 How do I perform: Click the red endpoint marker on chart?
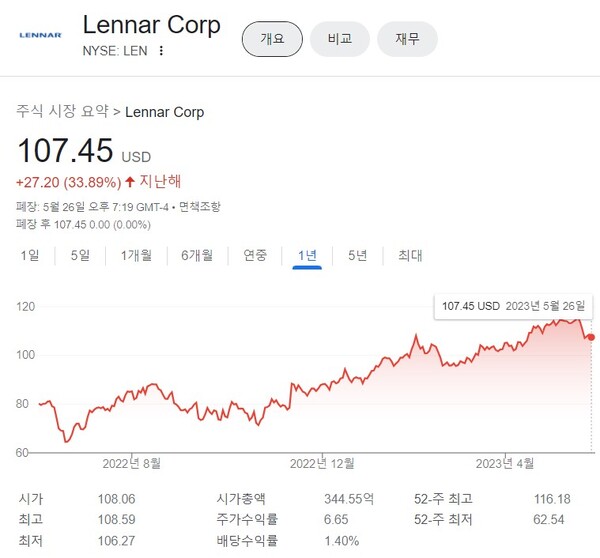tap(591, 337)
